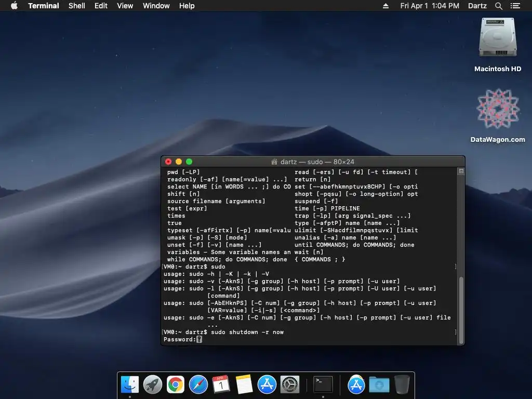This screenshot has height=399, width=532.
Task: Open the Downloads folder in Dock
Action: pyautogui.click(x=379, y=385)
